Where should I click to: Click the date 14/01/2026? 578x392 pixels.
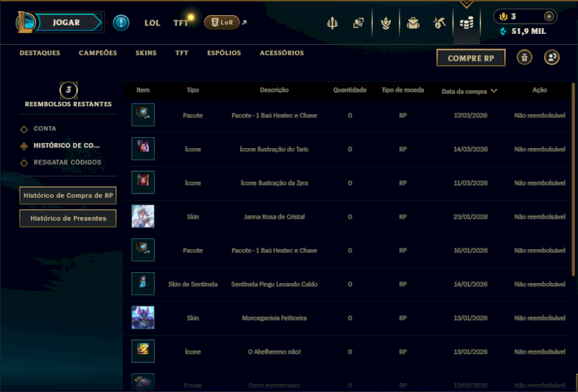click(x=470, y=284)
